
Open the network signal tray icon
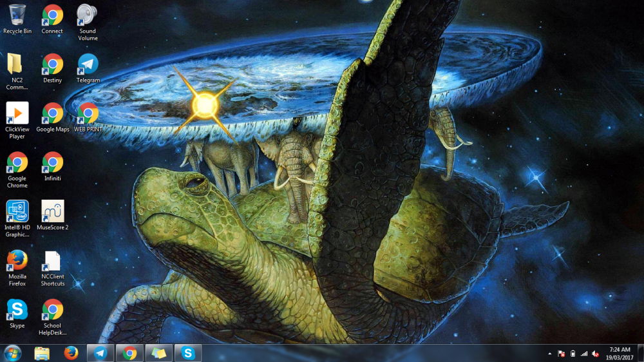583,354
